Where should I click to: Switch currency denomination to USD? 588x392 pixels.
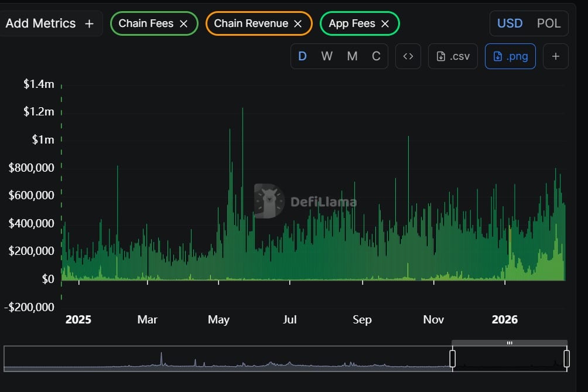510,23
